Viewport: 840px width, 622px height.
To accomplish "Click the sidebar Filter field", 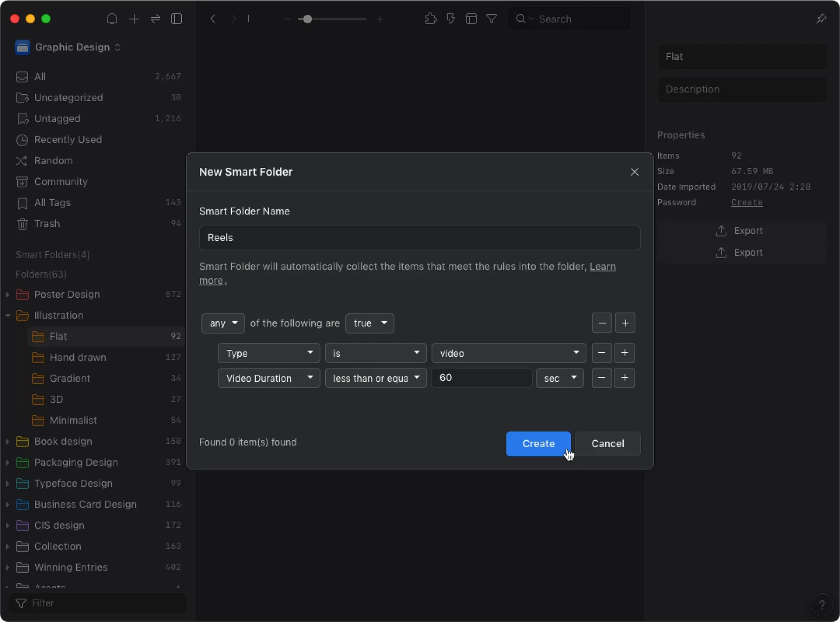I will pyautogui.click(x=98, y=603).
